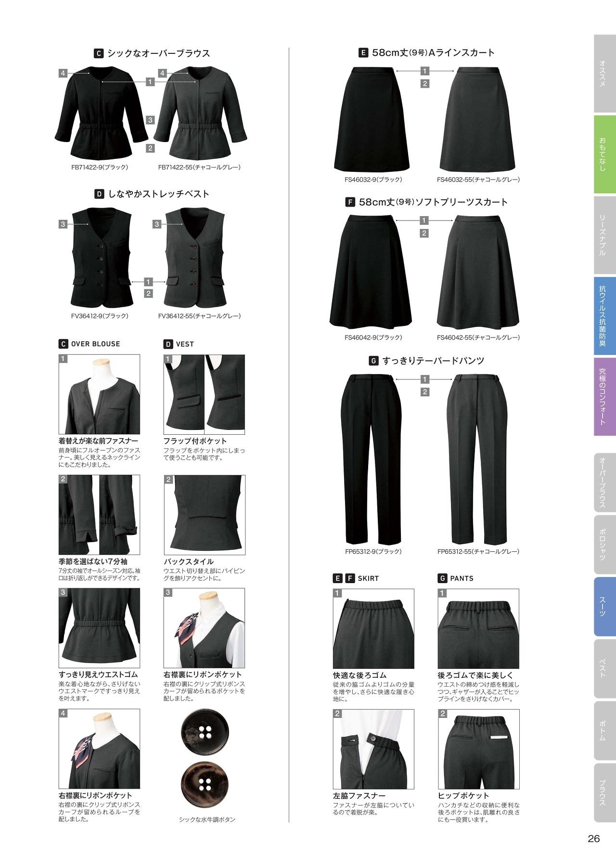Switch to the リーズナブル tab
Screen dimensions: 616x857
pos(605,235)
